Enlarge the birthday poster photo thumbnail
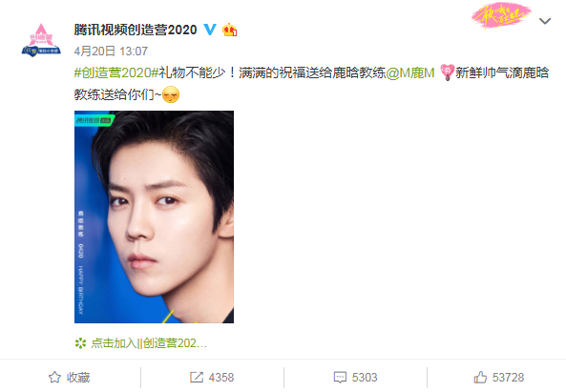566x392 pixels. coord(154,217)
